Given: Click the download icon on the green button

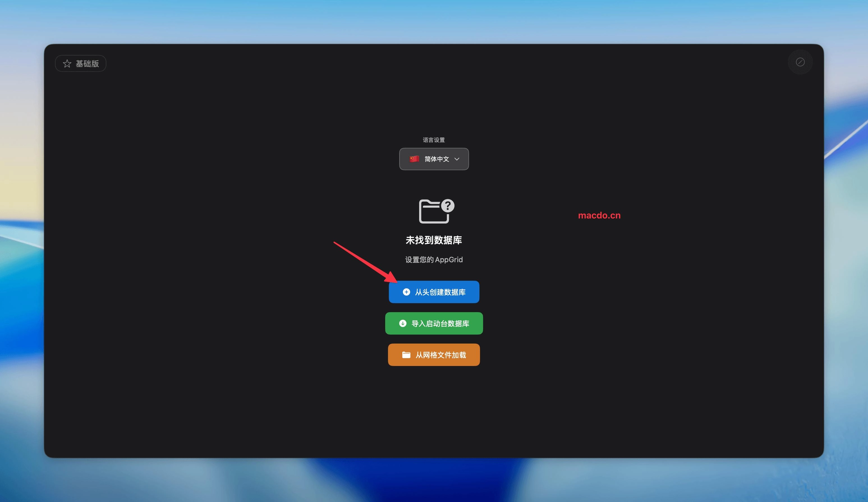Looking at the screenshot, I should coord(403,323).
